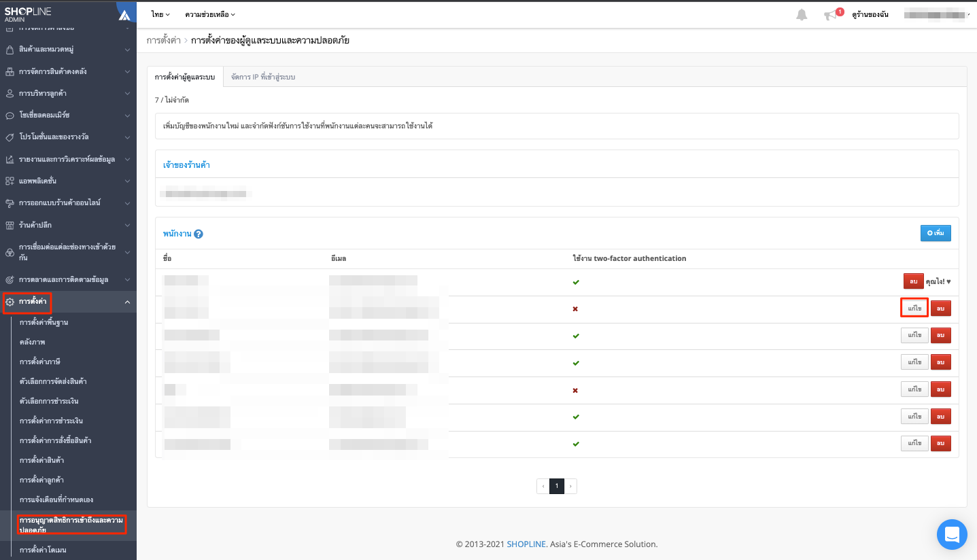Click the ดูร้านของฉัน link
977x560 pixels.
click(870, 14)
